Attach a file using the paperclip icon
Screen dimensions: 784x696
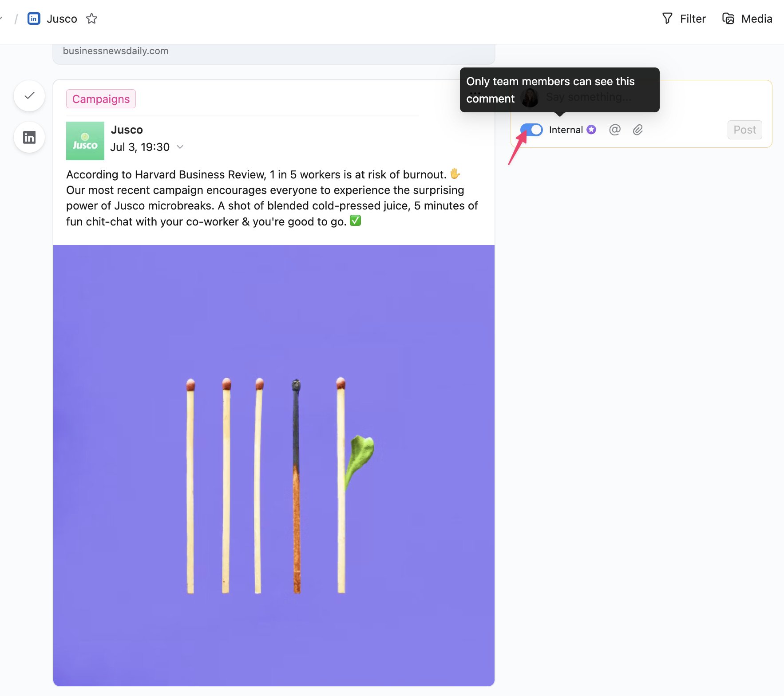click(637, 130)
